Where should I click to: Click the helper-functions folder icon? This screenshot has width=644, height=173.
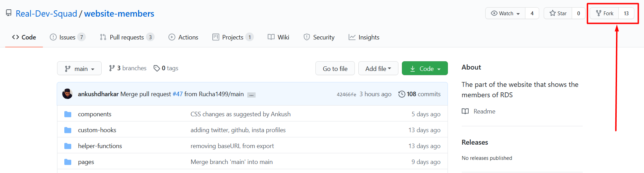(x=68, y=146)
